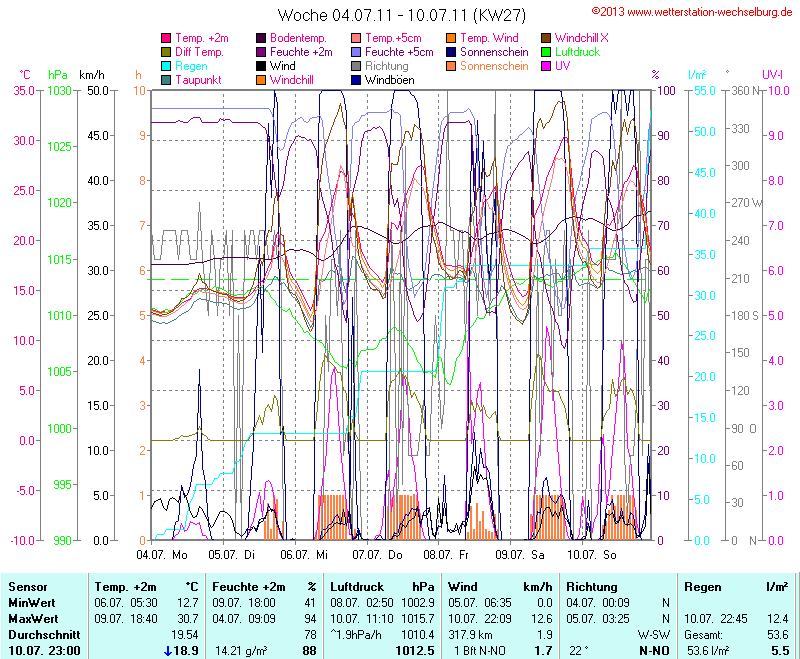Click the maximum temperature value '30.7'
This screenshot has width=800, height=659.
188,619
